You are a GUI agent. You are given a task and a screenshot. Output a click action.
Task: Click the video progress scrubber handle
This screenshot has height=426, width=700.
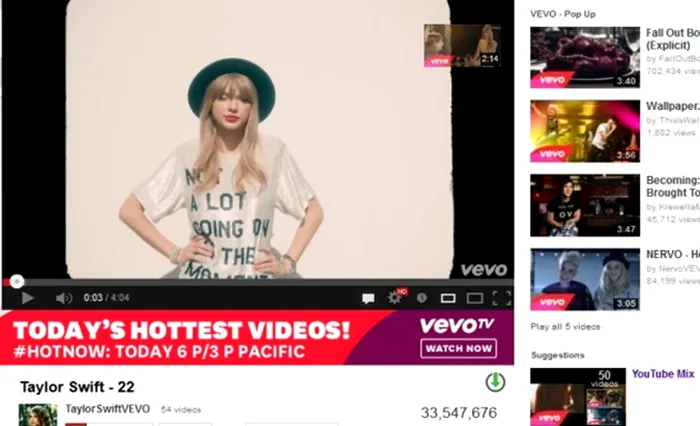pos(17,281)
